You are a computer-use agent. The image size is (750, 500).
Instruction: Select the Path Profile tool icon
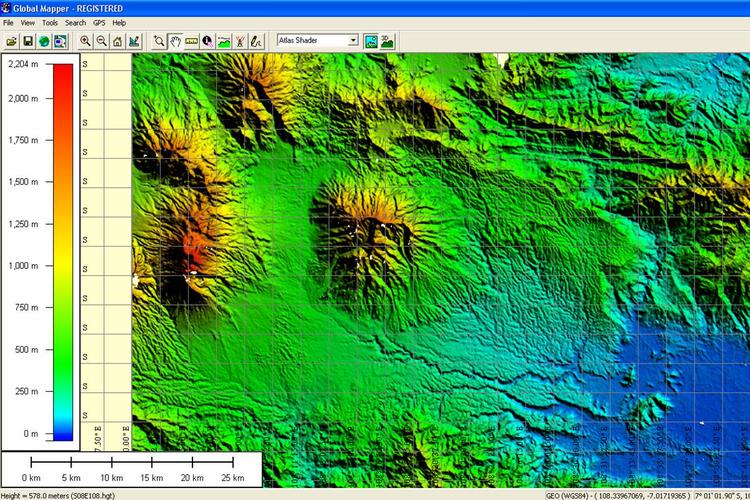click(223, 41)
